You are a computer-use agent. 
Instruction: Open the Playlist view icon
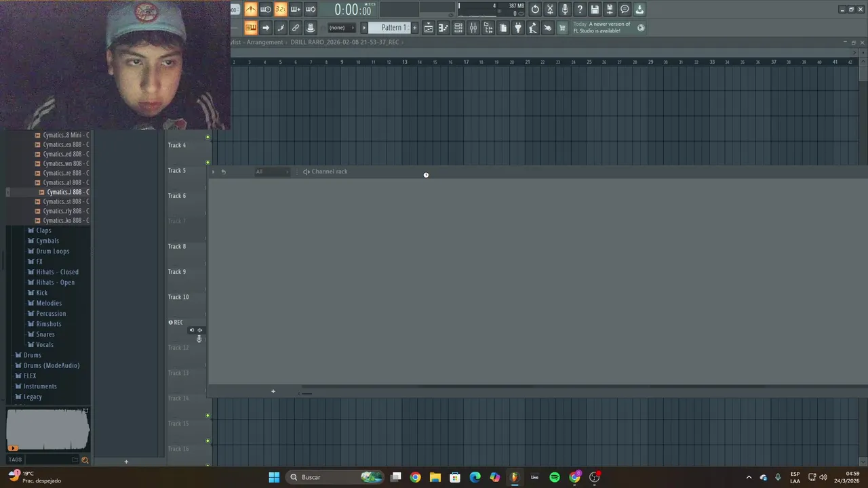[429, 28]
